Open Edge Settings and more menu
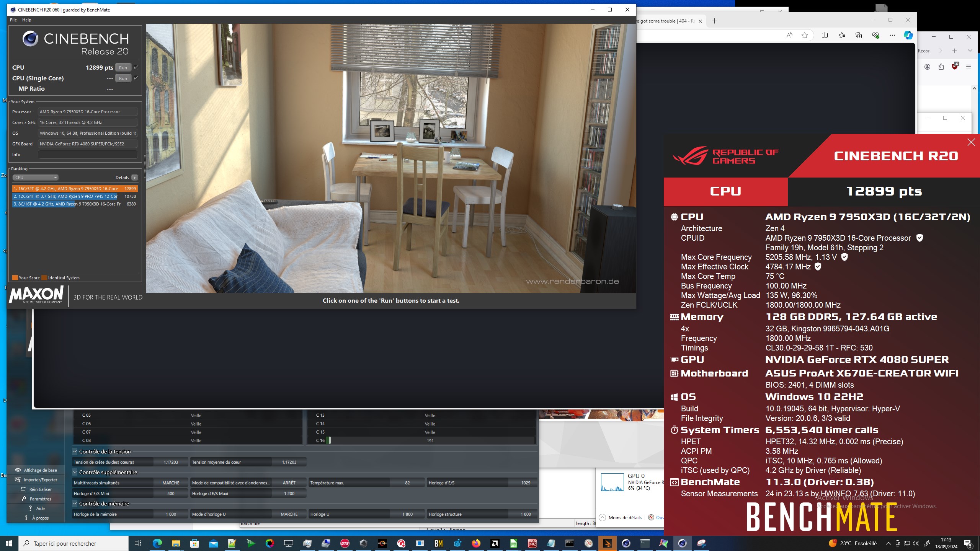Screen dimensions: 980x551 pos(892,35)
